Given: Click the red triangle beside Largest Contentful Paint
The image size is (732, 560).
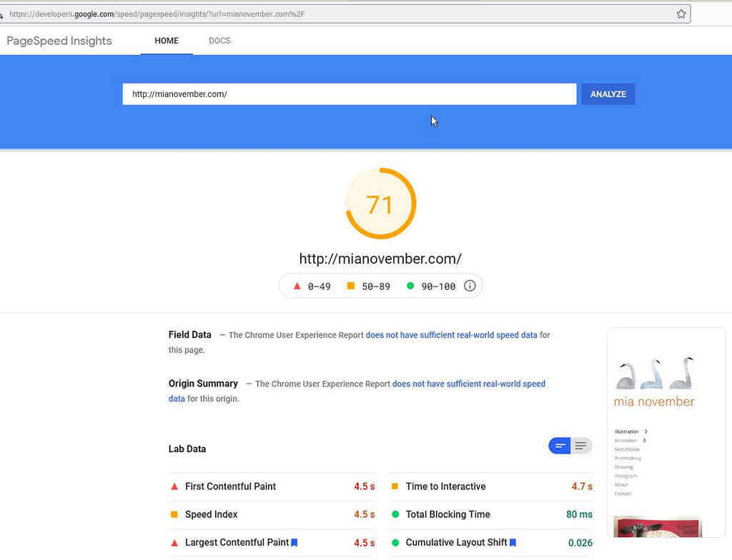Looking at the screenshot, I should click(x=174, y=542).
